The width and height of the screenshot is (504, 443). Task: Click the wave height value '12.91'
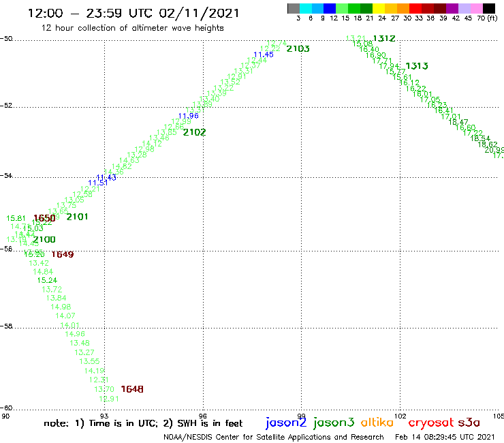click(x=109, y=399)
